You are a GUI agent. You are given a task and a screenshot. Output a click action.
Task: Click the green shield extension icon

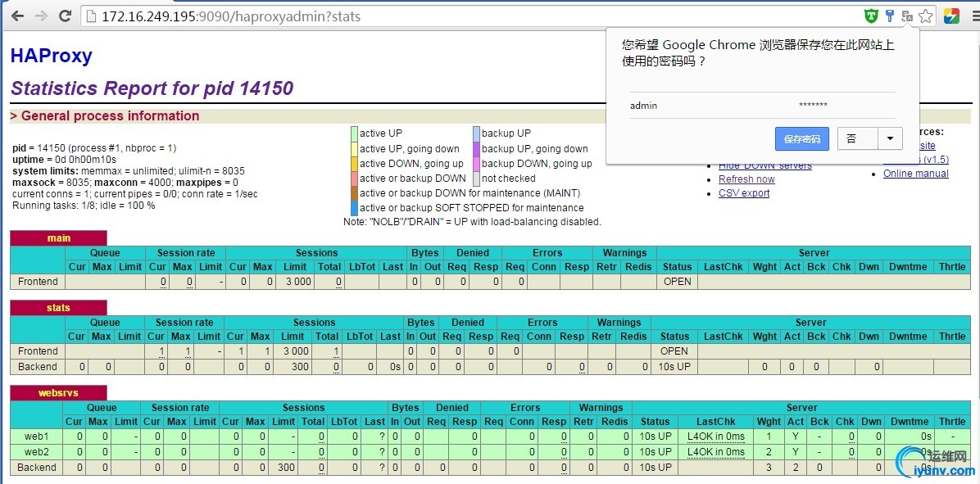(x=871, y=16)
